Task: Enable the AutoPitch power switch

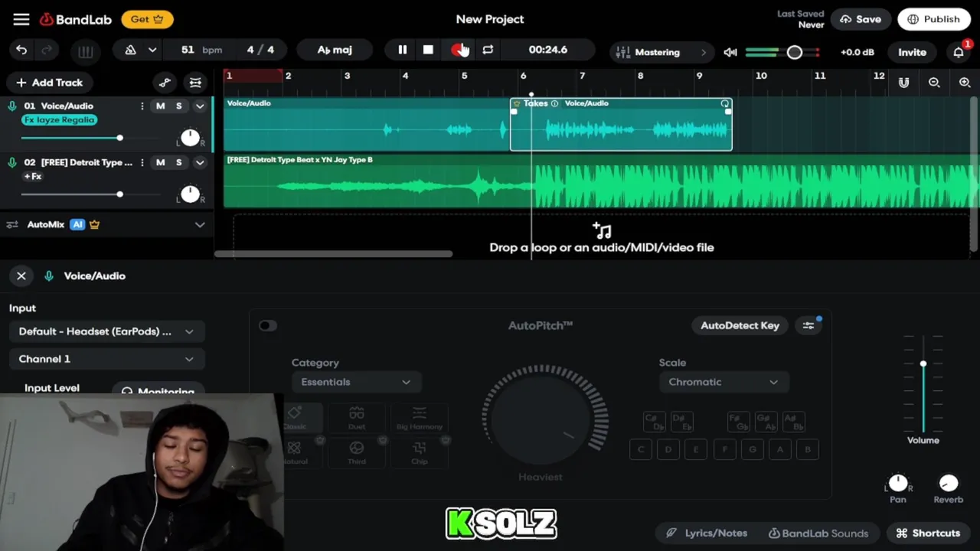Action: tap(266, 326)
